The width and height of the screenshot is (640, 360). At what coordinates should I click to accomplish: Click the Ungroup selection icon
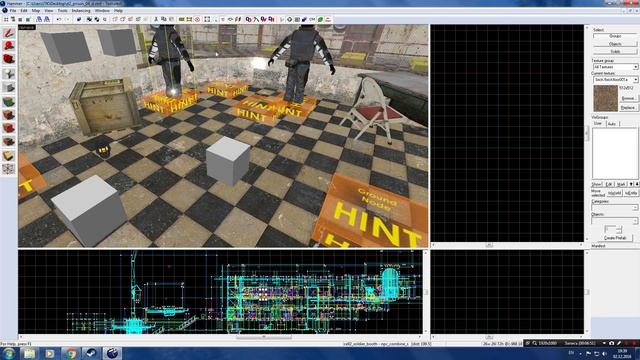97,19
